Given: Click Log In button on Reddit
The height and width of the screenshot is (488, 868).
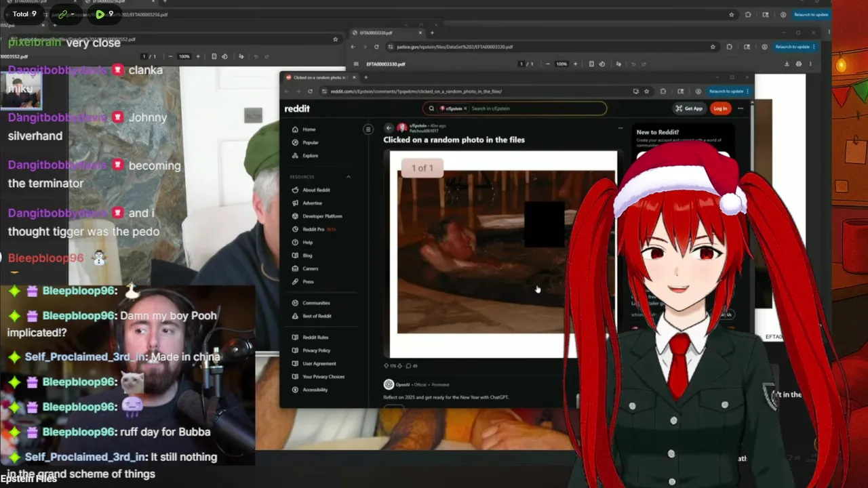Looking at the screenshot, I should 720,108.
